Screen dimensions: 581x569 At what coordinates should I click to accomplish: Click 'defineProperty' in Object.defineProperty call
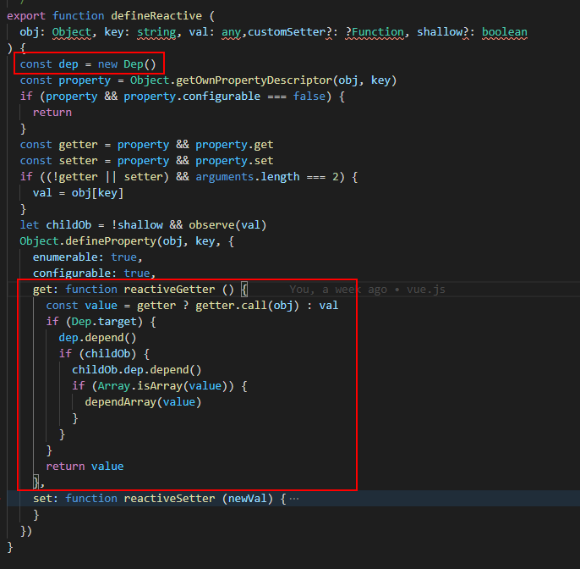(x=111, y=241)
